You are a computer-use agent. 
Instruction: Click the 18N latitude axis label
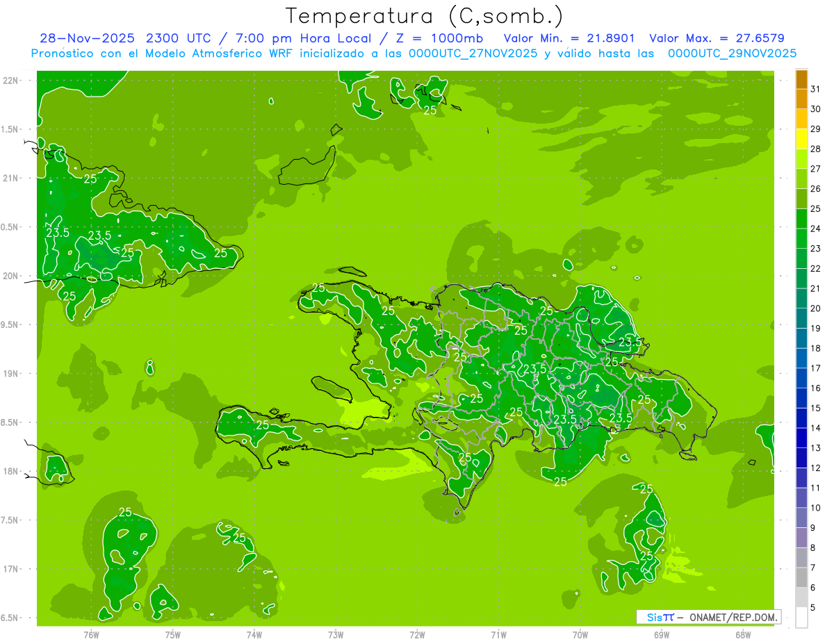pyautogui.click(x=11, y=471)
